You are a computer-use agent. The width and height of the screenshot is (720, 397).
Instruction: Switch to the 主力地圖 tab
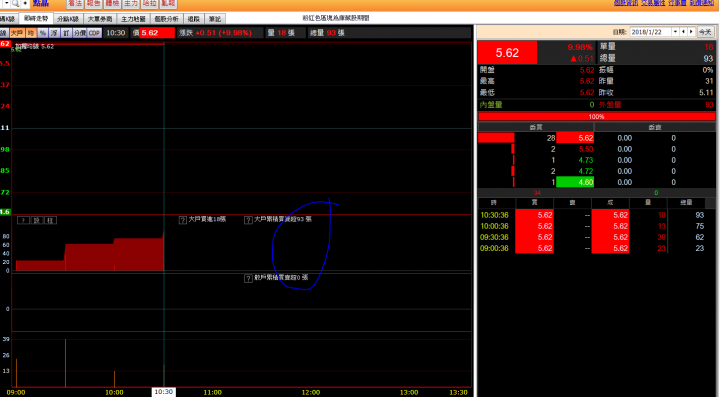point(133,19)
